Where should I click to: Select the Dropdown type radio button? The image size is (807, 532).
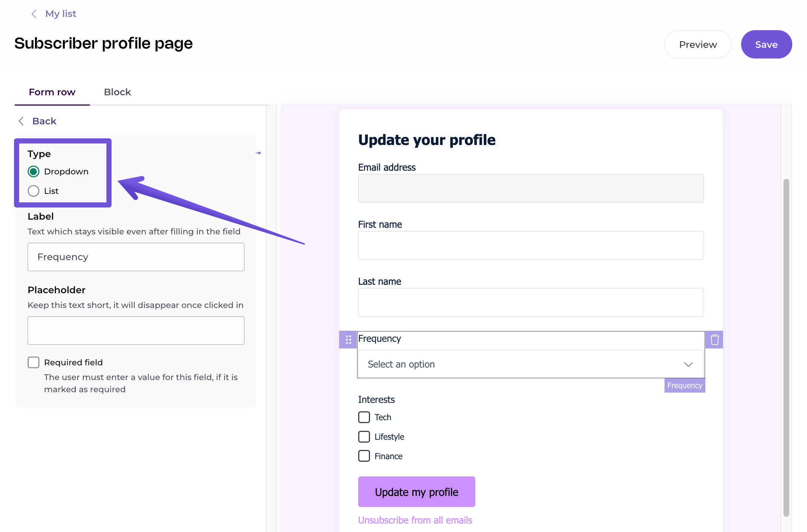[x=34, y=171]
